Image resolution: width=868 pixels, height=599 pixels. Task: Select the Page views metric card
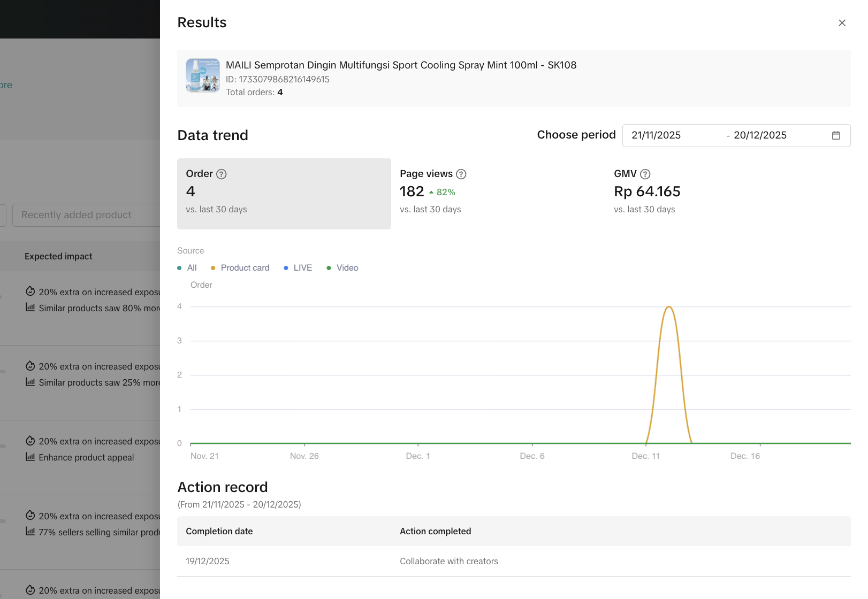click(498, 194)
